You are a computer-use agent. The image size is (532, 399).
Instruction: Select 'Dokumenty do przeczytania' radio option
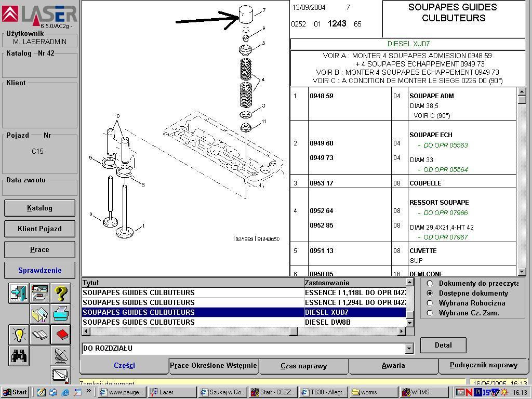tap(430, 283)
